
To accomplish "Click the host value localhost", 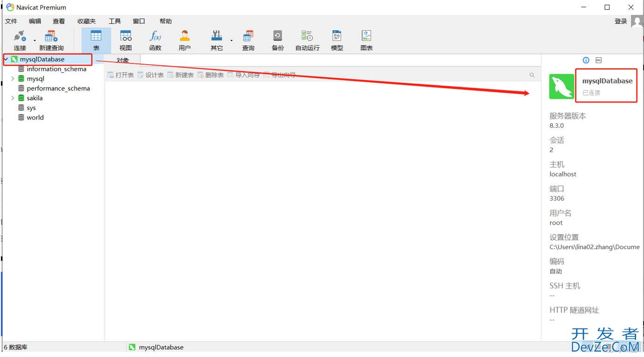I will [x=563, y=174].
